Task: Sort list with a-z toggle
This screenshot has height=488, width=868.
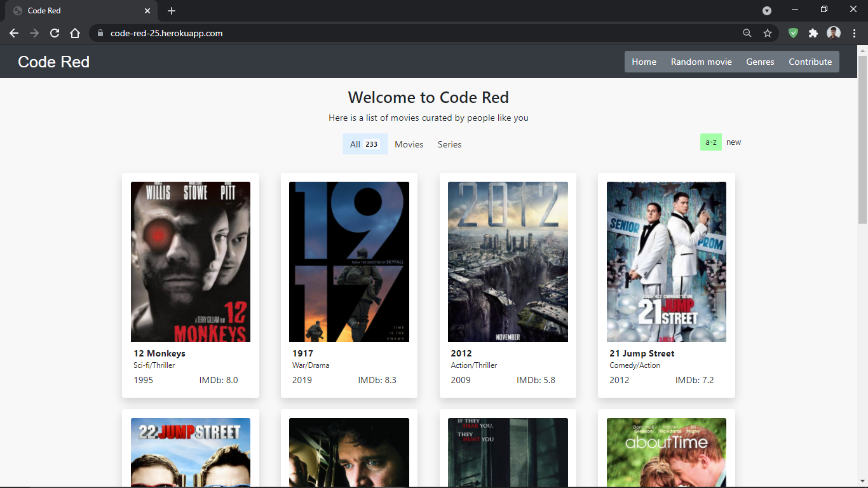Action: [x=711, y=142]
